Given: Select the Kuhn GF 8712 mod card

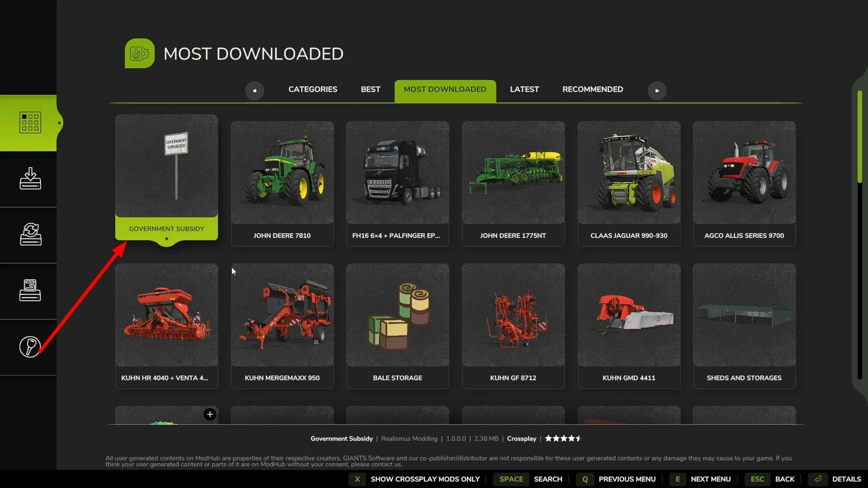Looking at the screenshot, I should (513, 326).
